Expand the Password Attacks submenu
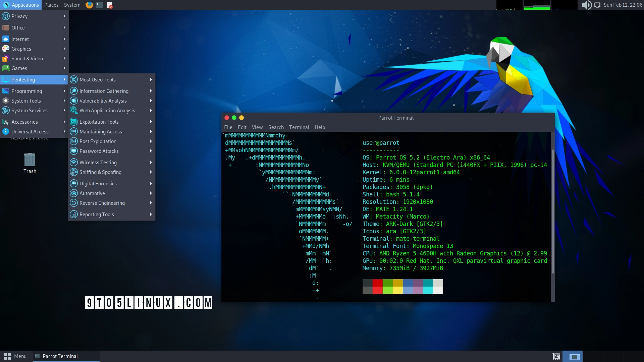644x362 pixels. pos(99,151)
